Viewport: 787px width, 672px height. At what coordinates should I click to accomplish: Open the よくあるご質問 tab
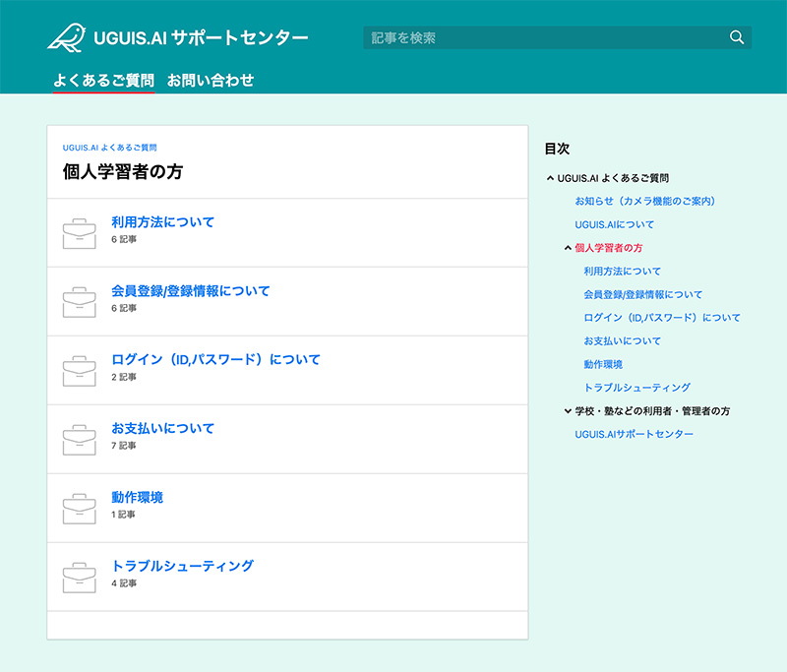[x=103, y=80]
